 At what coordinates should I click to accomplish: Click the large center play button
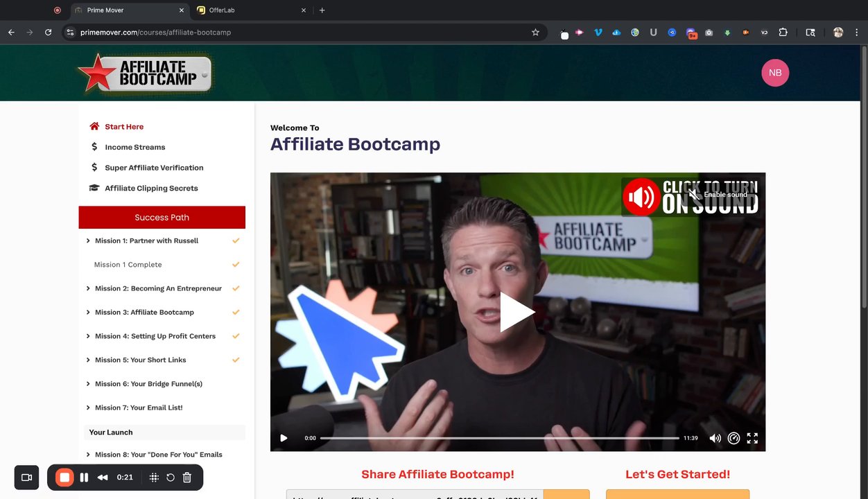pyautogui.click(x=517, y=312)
